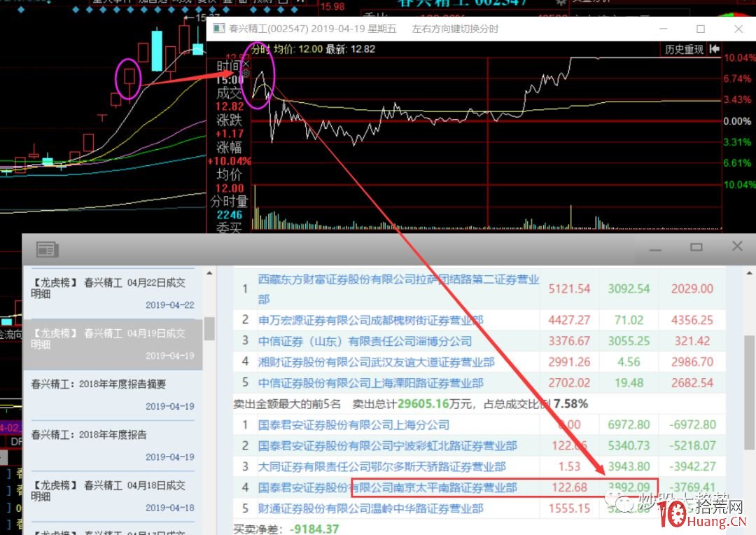Click the detail table scrollbar up arrow
Screen dimensions: 756x535
point(750,273)
